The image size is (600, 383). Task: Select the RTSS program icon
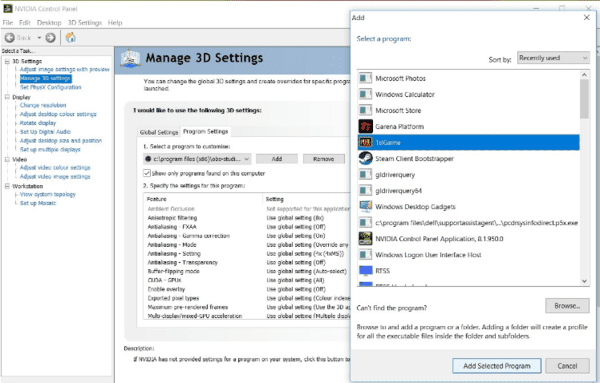click(x=365, y=271)
